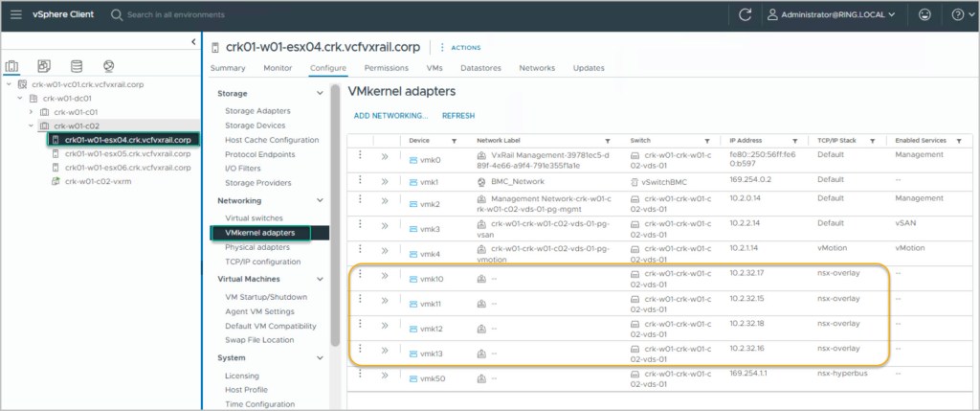Open Administrator@RING.LOCAL user dropdown

835,14
